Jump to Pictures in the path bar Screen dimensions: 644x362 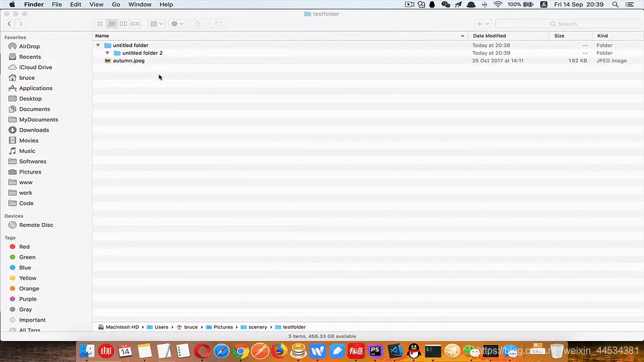point(219,327)
